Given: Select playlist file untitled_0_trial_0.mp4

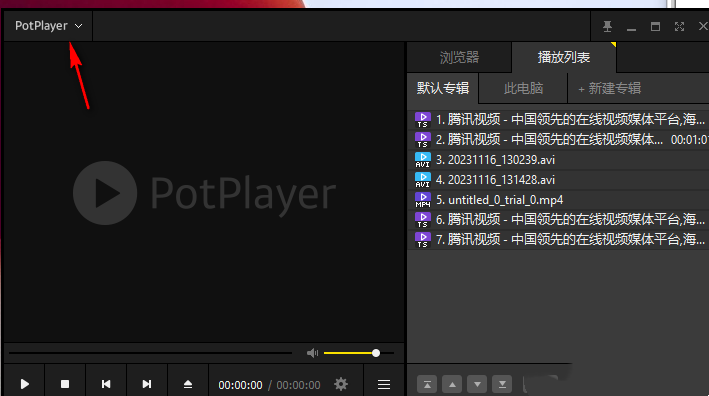Looking at the screenshot, I should pyautogui.click(x=558, y=199).
